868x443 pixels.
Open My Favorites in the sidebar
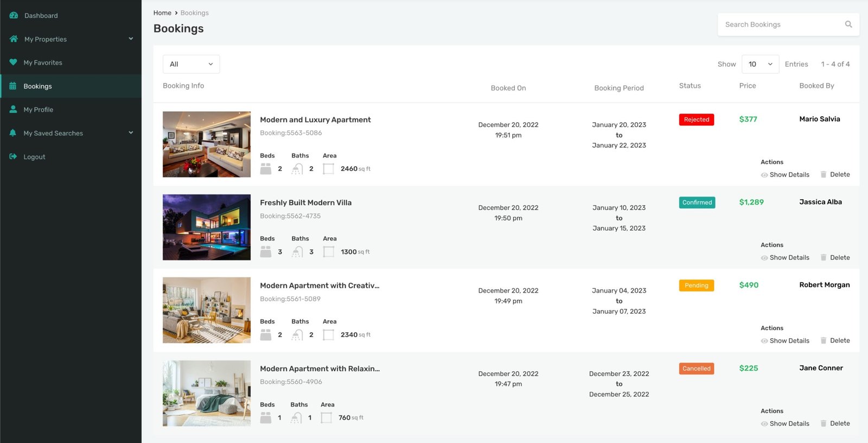tap(43, 63)
